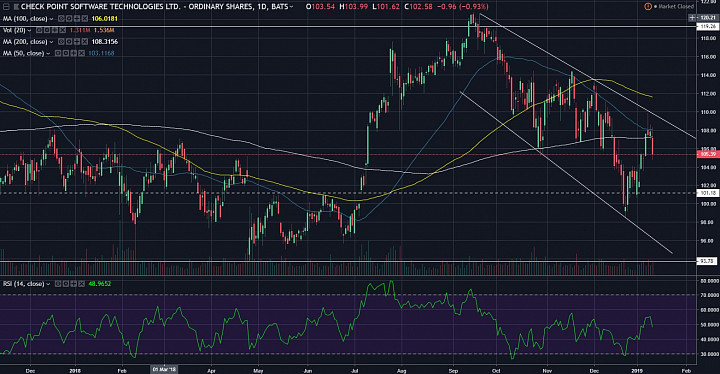Viewport: 720px width, 374px height.
Task: Click the -0.96 (-0.93%) change value
Action: click(x=463, y=6)
